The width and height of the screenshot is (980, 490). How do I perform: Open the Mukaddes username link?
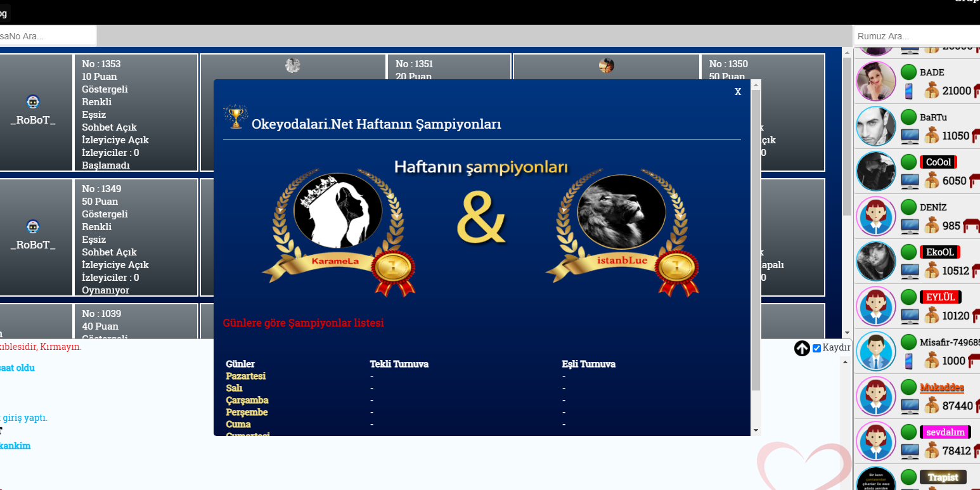coord(942,387)
